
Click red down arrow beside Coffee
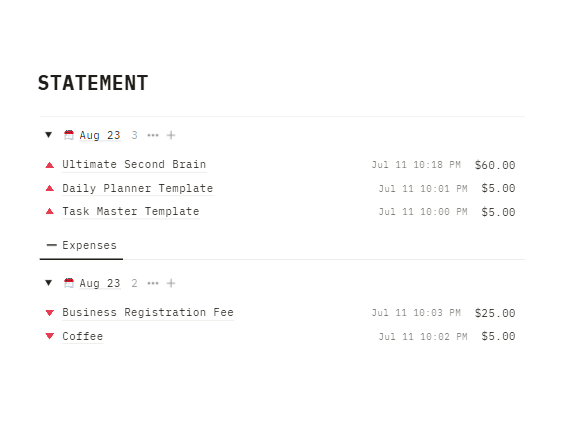point(50,336)
